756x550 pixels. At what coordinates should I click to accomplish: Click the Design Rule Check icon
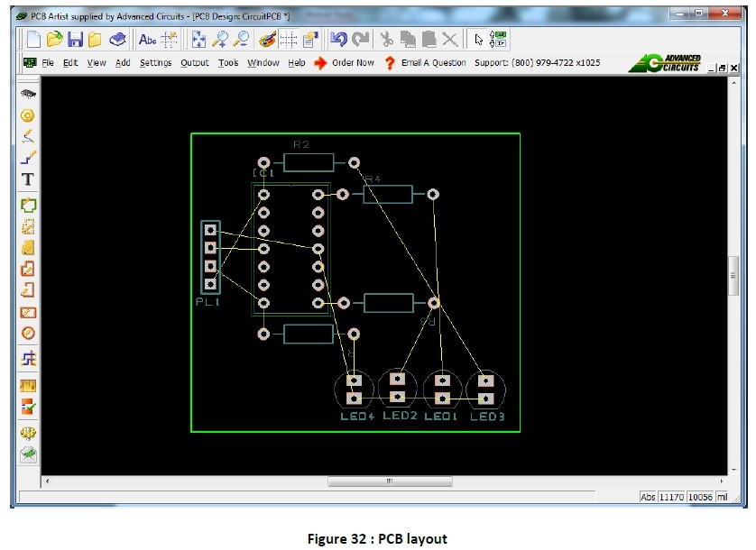pyautogui.click(x=28, y=407)
